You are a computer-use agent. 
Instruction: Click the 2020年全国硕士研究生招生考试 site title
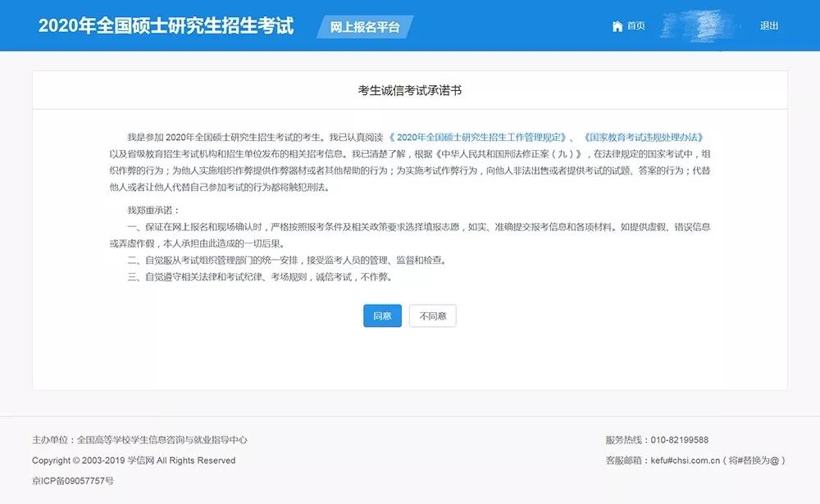(x=166, y=25)
